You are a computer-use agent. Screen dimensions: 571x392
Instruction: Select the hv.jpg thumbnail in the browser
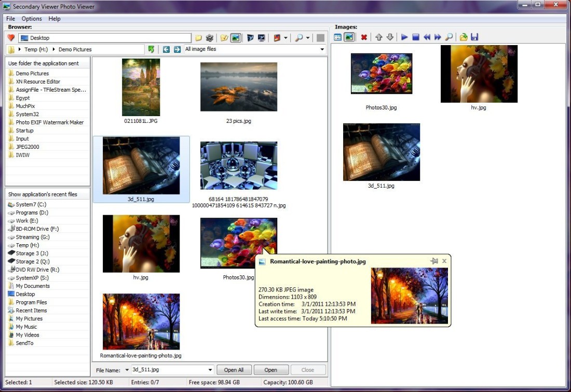[141, 243]
